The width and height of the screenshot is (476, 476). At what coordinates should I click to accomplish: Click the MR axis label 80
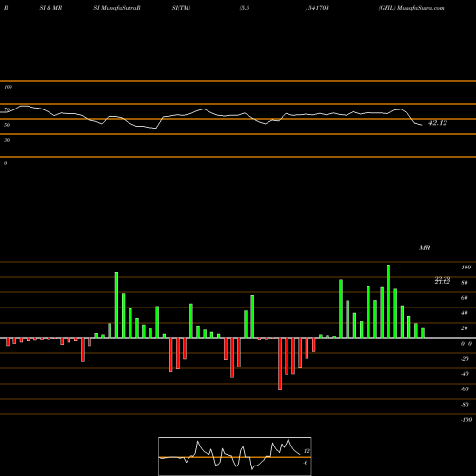(465, 283)
